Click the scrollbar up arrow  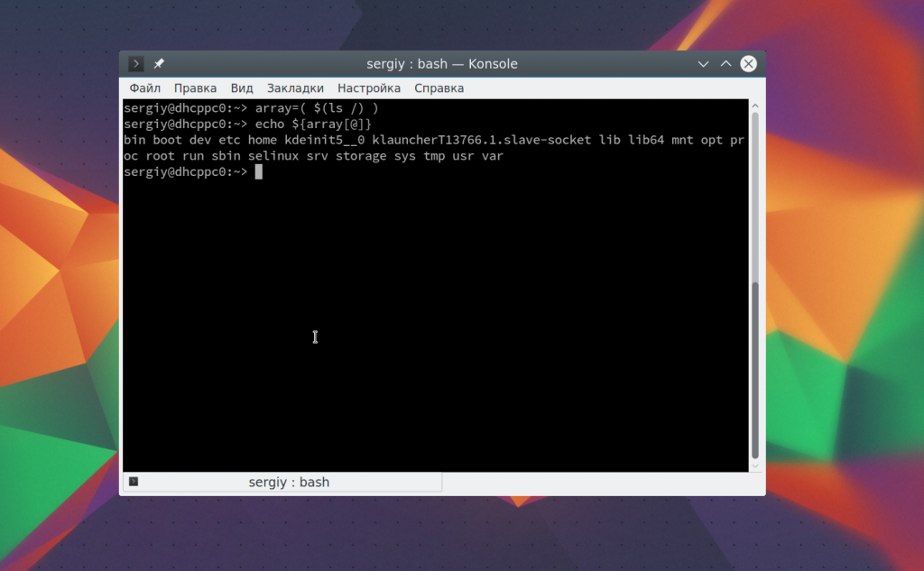(756, 106)
